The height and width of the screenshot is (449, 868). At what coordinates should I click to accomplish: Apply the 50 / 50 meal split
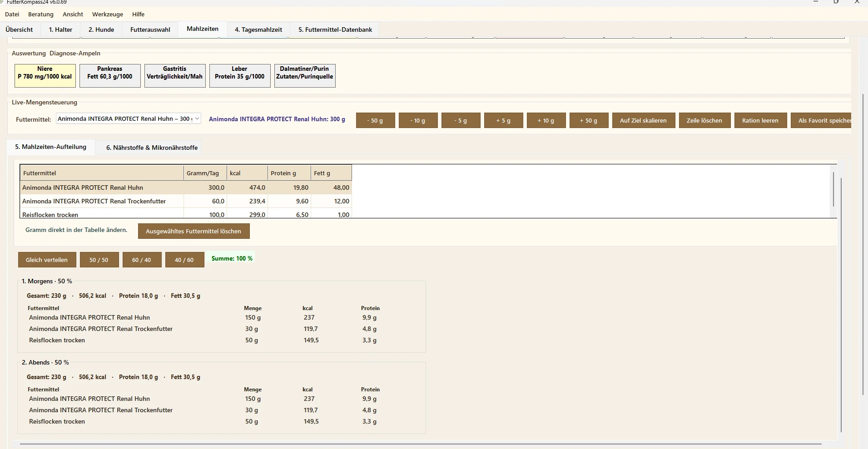[x=99, y=260]
